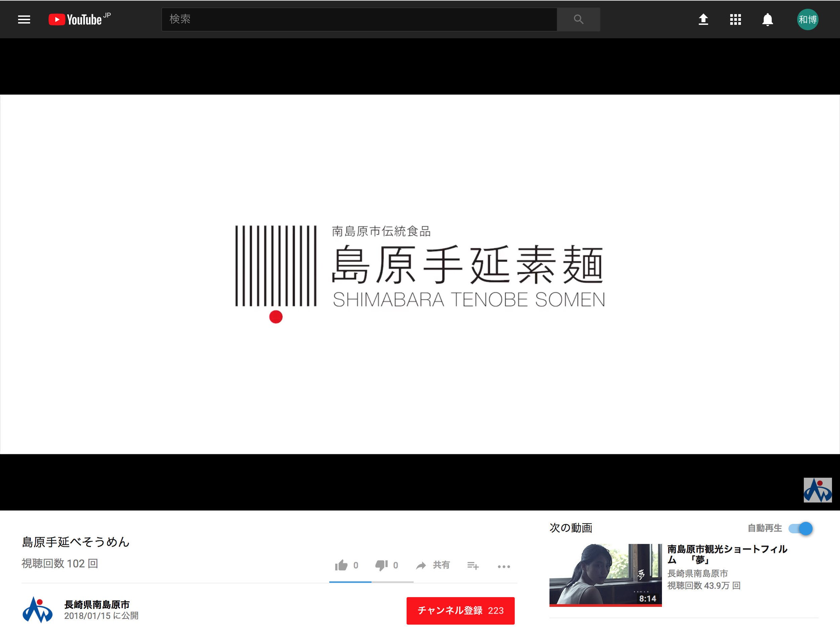Open the 和博 account avatar menu
This screenshot has height=627, width=840.
click(807, 19)
